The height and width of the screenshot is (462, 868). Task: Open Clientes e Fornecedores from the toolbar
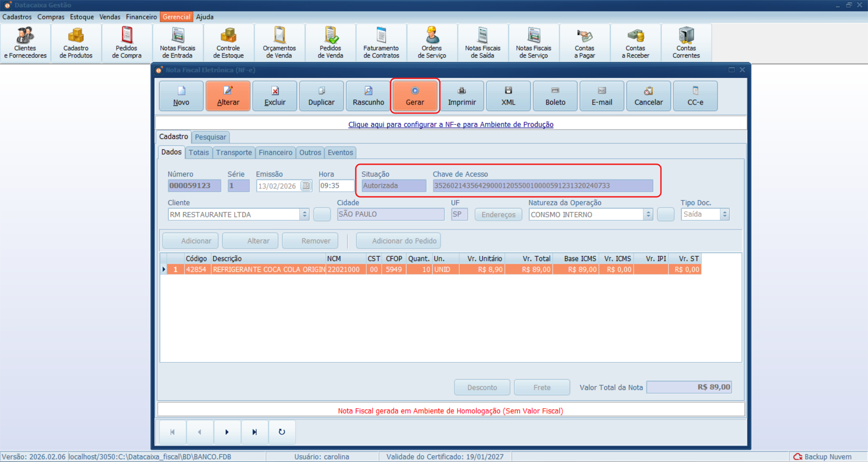tap(25, 43)
